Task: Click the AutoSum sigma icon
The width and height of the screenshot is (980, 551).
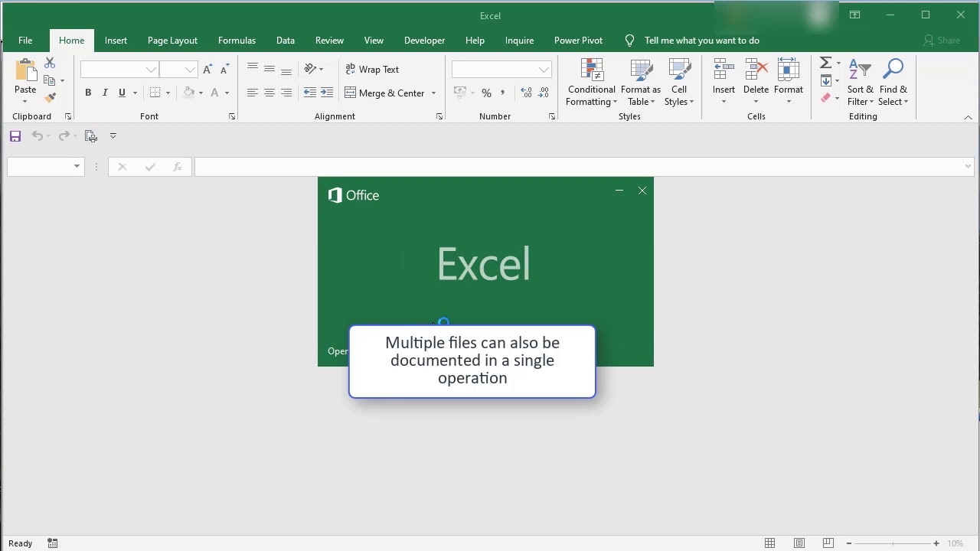Action: coord(825,63)
